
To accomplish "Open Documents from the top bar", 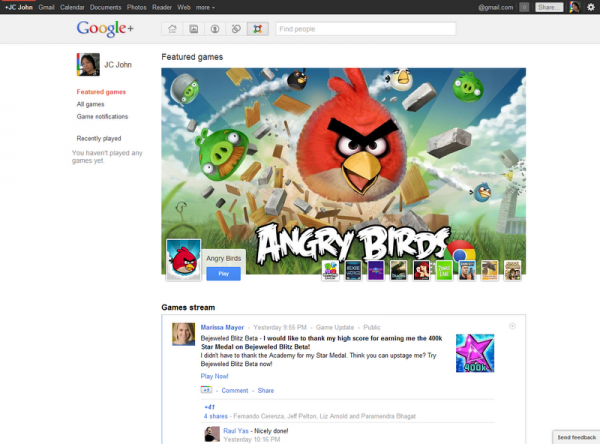I will pos(106,7).
